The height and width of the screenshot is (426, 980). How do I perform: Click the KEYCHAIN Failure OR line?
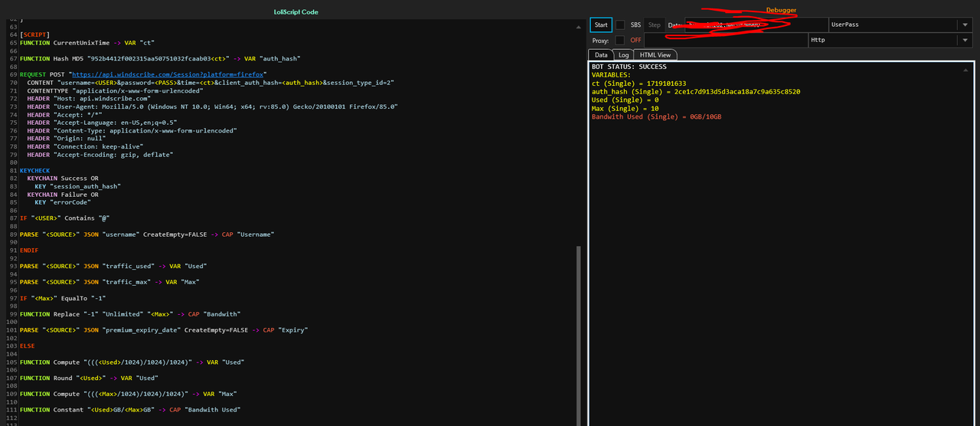click(63, 195)
